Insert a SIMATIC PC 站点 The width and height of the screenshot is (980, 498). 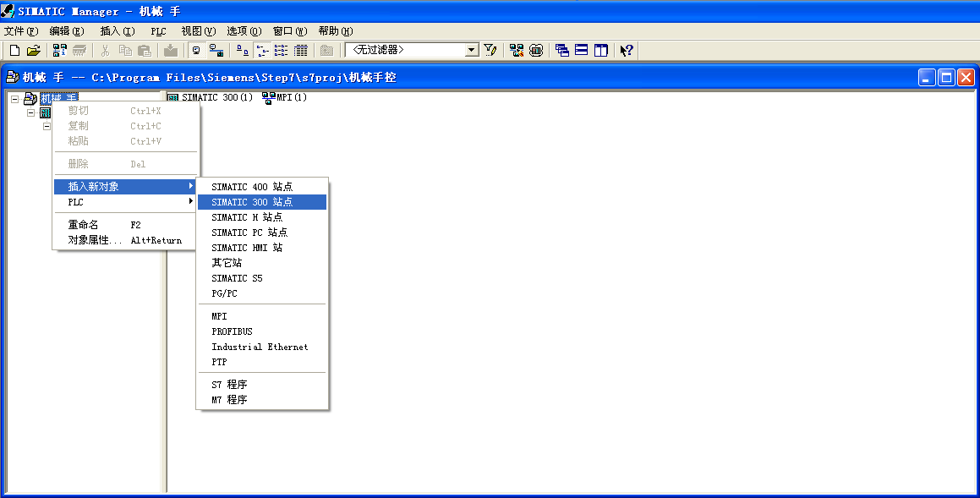[262, 233]
